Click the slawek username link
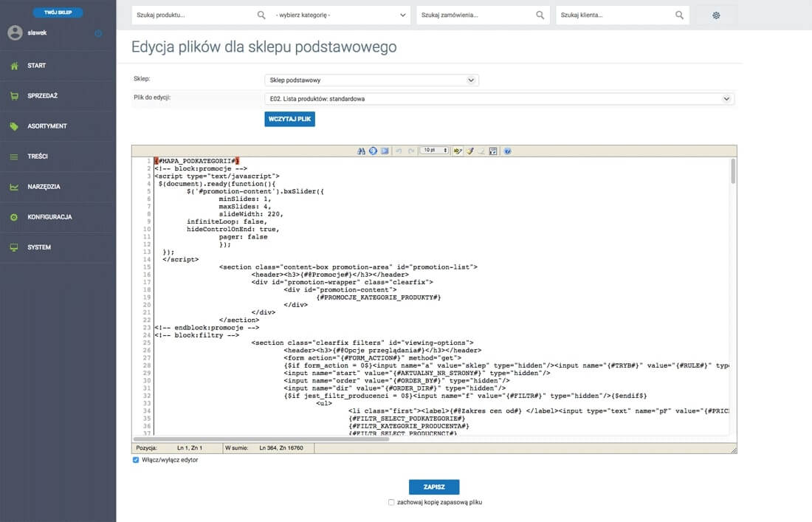The height and width of the screenshot is (522, 812). 38,32
